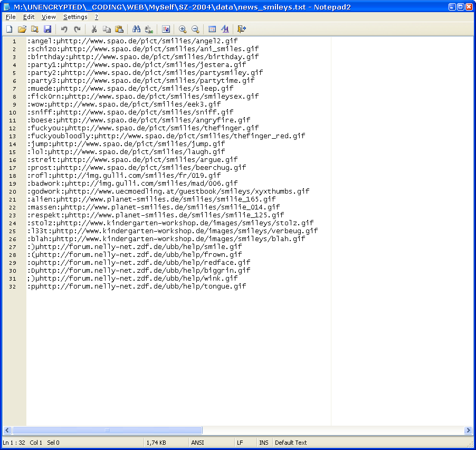Click the :boese: angryfire.gif line

139,120
